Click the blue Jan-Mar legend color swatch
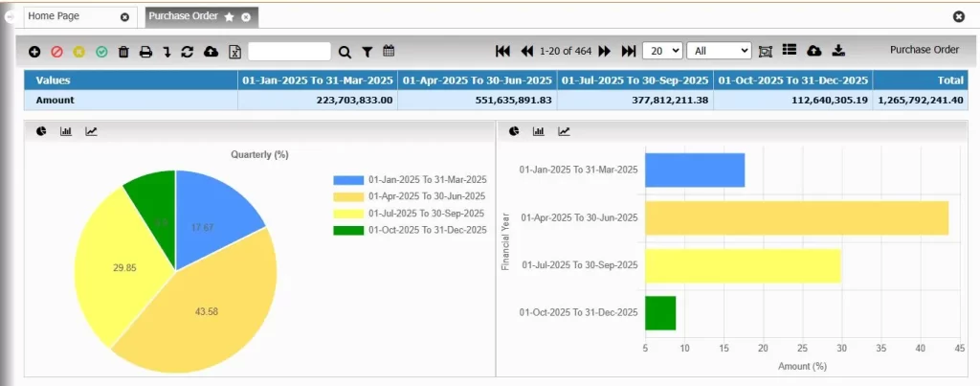 348,180
